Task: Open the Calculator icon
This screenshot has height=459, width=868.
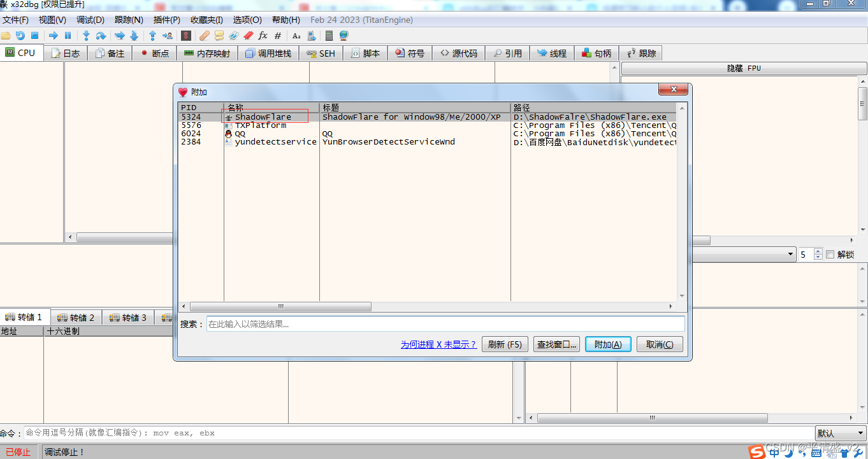Action: coord(329,36)
